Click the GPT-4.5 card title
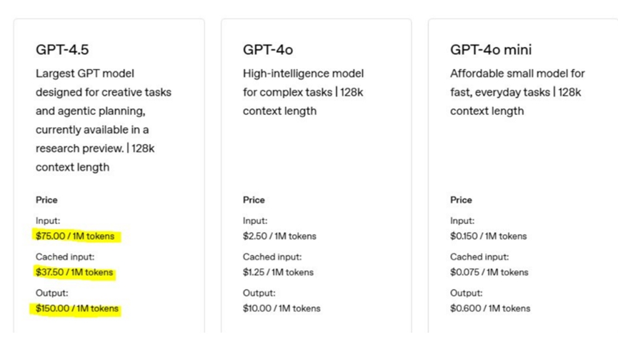This screenshot has height=364, width=618. (62, 50)
